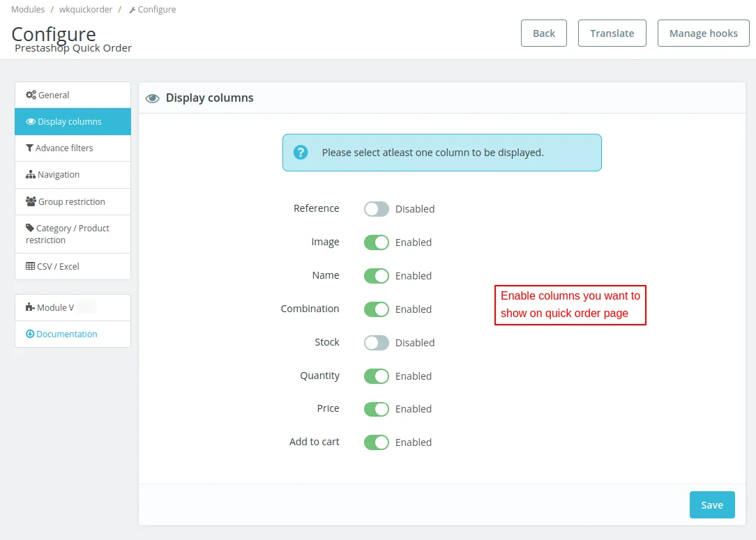Enable the Stock column toggle

point(376,343)
